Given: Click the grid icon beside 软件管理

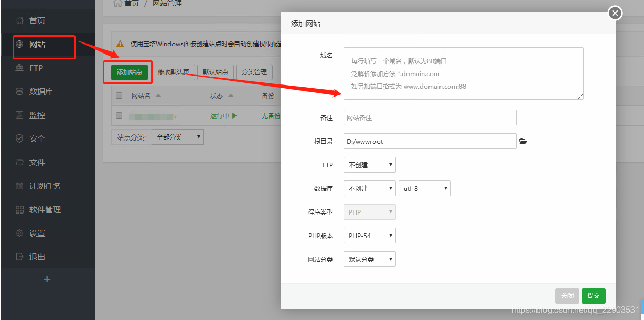Looking at the screenshot, I should click(x=19, y=210).
